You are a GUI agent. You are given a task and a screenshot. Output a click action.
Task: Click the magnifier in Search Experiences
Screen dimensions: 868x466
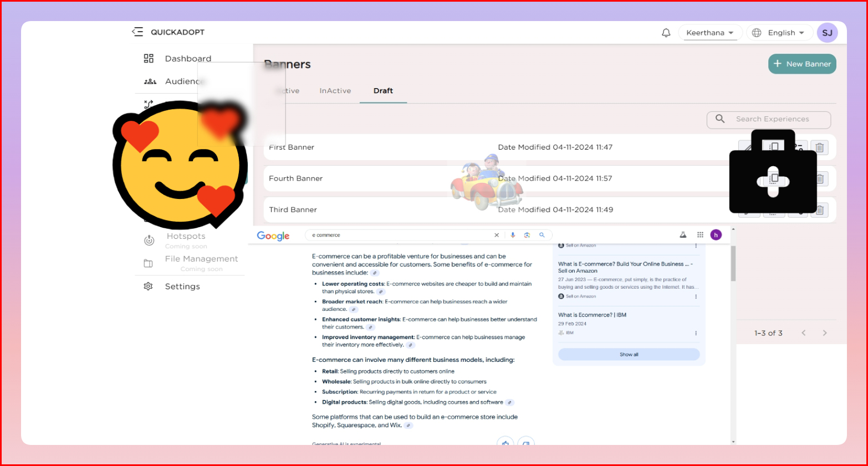point(720,119)
